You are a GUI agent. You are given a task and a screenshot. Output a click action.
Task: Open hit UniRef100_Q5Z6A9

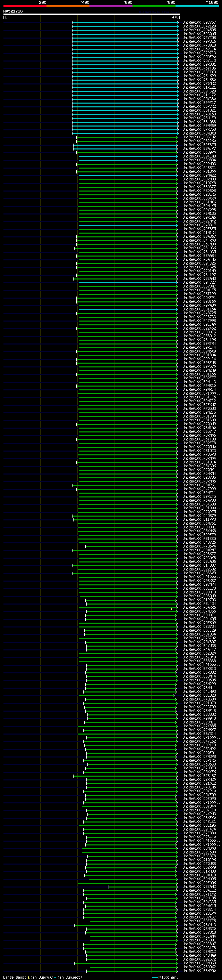(199, 622)
